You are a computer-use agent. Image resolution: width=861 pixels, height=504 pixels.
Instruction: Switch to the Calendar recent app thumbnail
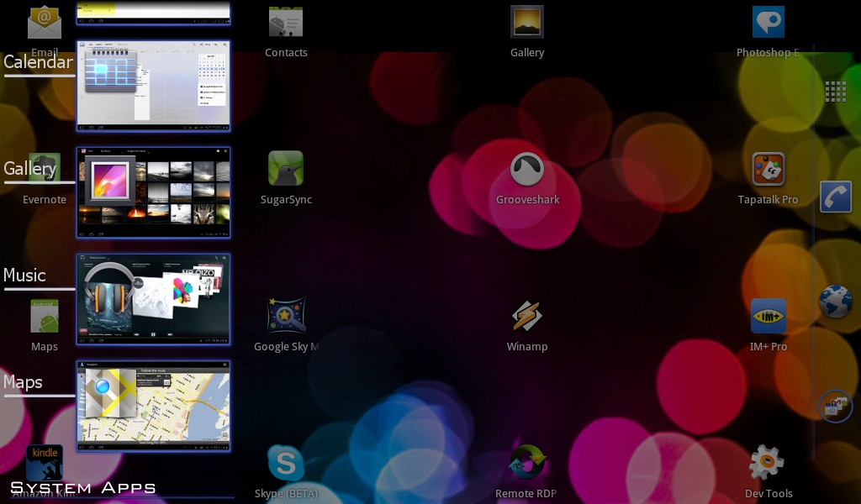(153, 87)
